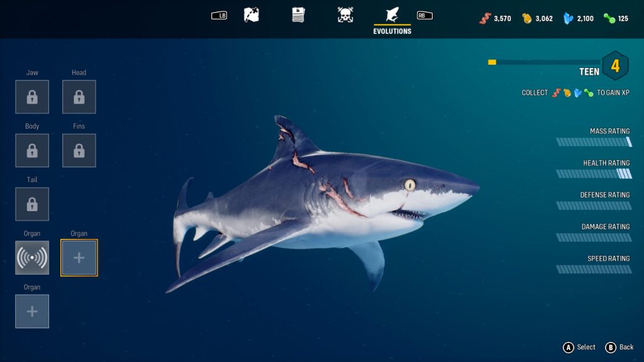644x362 pixels.
Task: Click the red protein resource counter
Action: 495,19
